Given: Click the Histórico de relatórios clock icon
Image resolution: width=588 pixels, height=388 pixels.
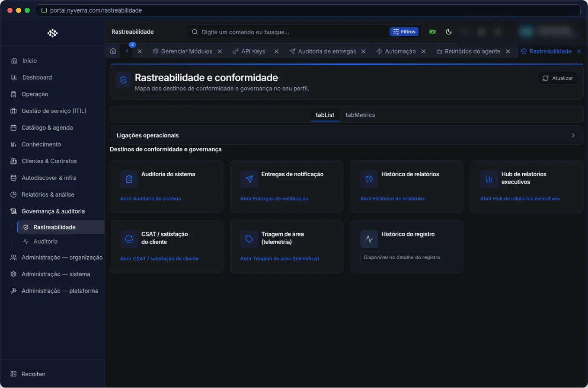Looking at the screenshot, I should pos(369,179).
